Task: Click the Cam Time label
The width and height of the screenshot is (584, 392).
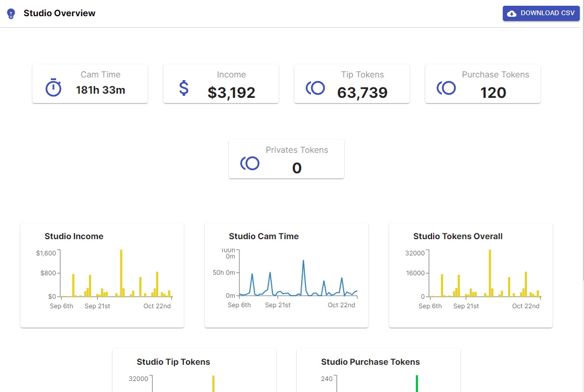Action: pos(101,74)
